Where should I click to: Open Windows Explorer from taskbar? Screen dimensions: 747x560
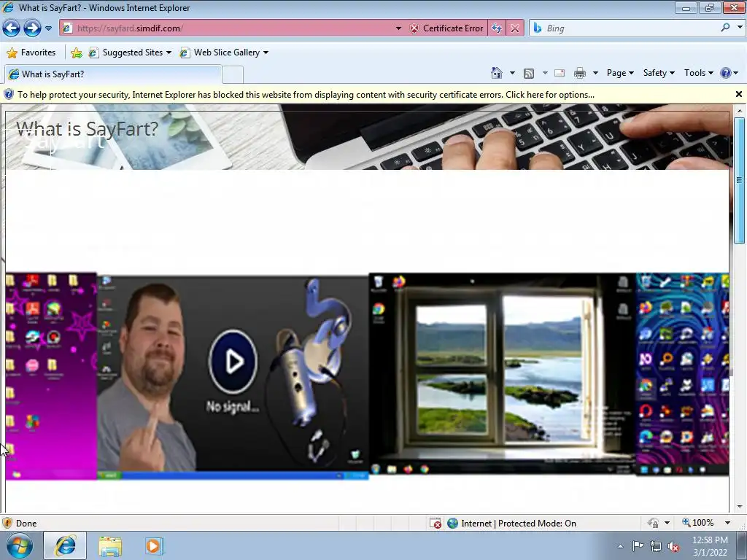[x=111, y=546]
